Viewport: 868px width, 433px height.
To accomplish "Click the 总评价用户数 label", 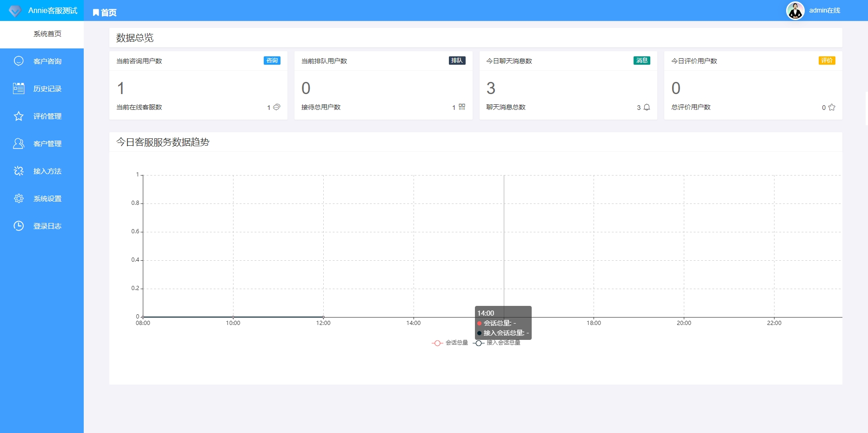I will click(691, 107).
